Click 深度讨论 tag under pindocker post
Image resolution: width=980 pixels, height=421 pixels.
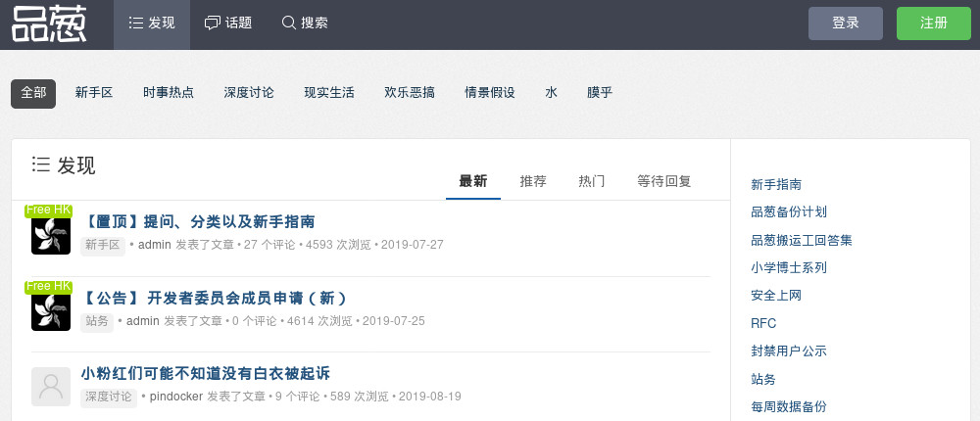pos(109,397)
